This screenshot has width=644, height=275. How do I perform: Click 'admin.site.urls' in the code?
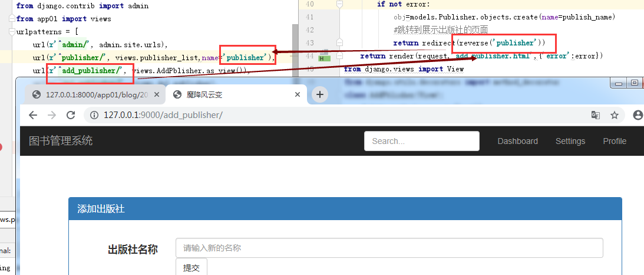[x=131, y=44]
